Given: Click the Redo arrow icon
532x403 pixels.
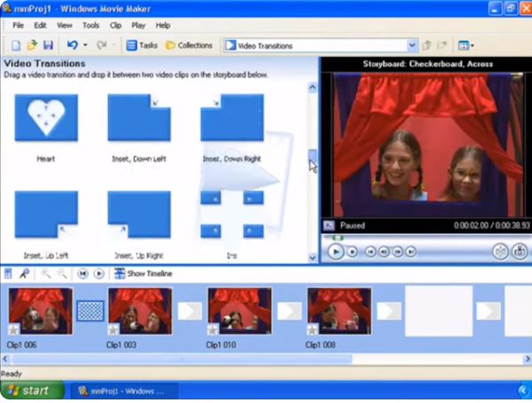Looking at the screenshot, I should click(x=101, y=45).
